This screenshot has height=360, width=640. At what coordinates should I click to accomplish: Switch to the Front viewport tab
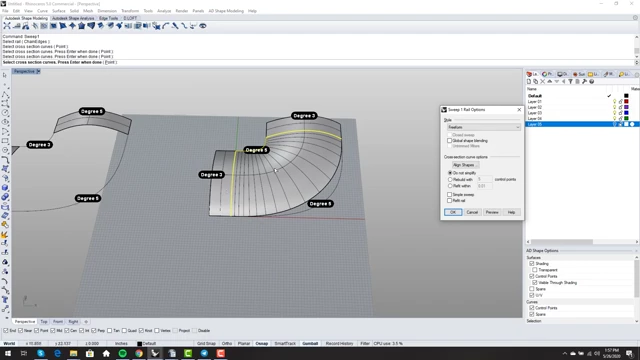[58, 322]
